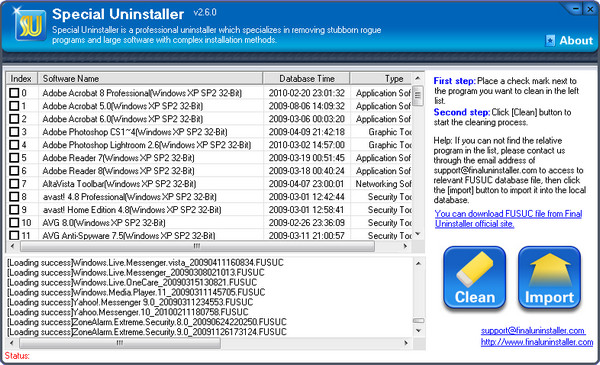Click the Clean eraser button

(474, 277)
